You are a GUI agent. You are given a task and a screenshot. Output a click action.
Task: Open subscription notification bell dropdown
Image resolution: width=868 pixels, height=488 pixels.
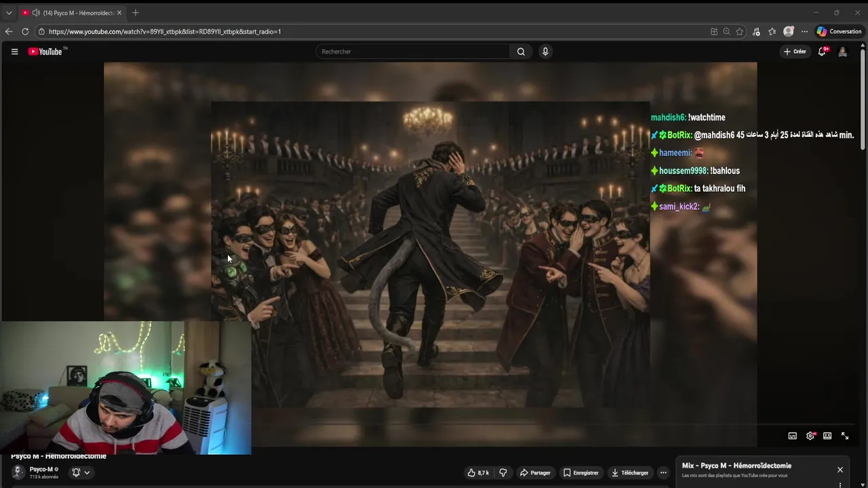[81, 472]
